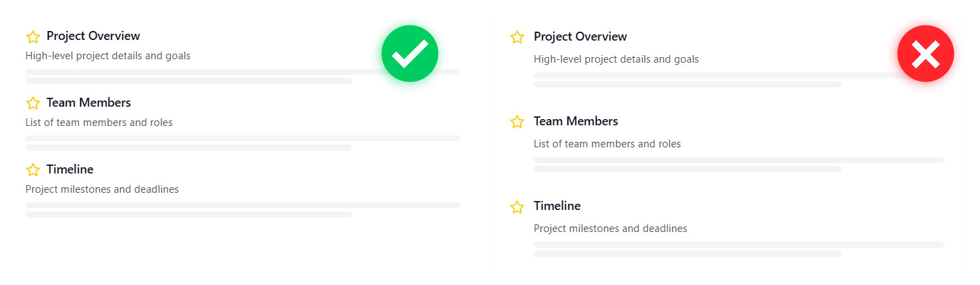Click "Project milestones and deadlines" in checkmark example

click(102, 189)
